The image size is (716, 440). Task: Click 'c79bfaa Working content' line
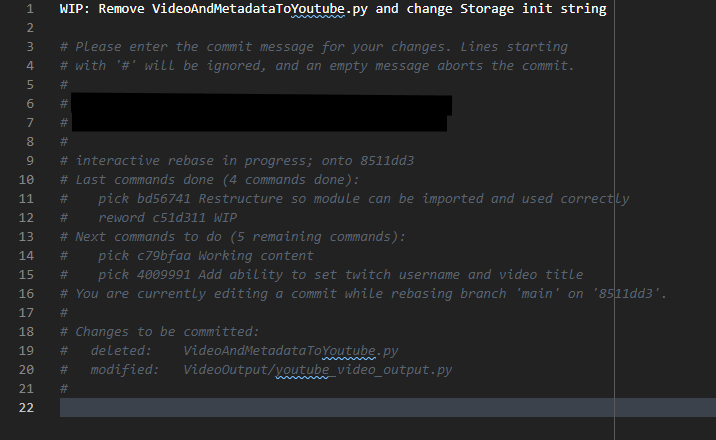coord(205,256)
